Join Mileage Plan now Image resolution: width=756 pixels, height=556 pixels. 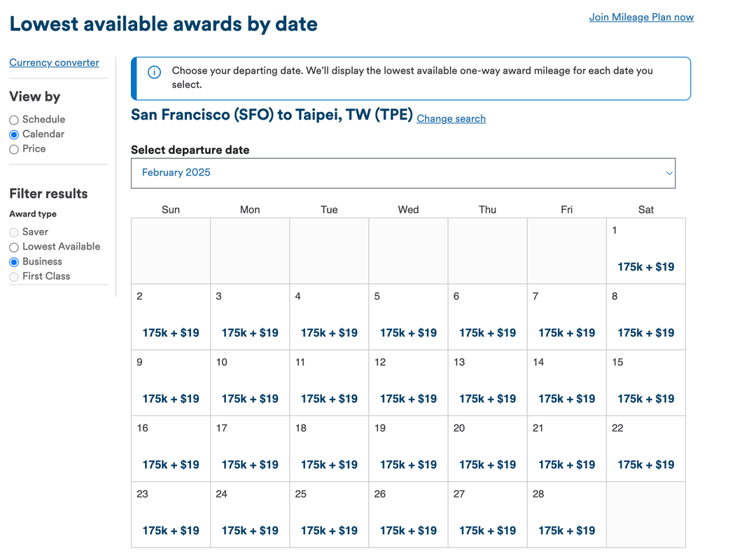tap(641, 17)
